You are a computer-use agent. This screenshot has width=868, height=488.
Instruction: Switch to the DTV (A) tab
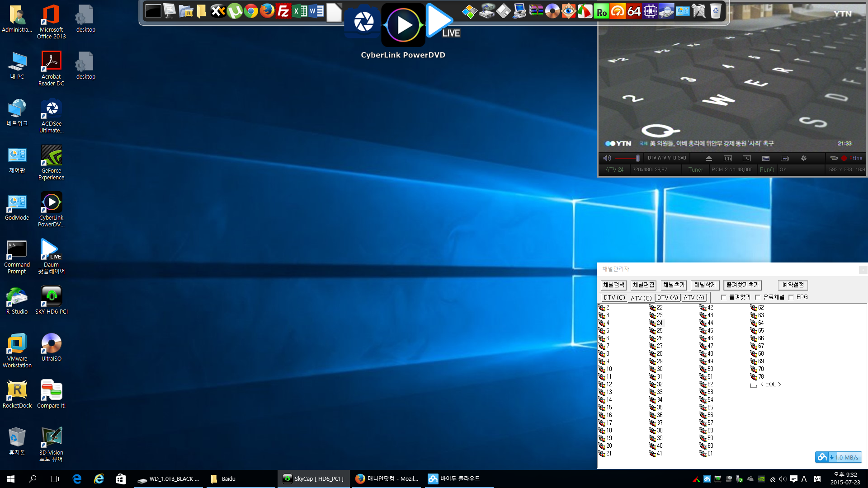[x=668, y=297]
